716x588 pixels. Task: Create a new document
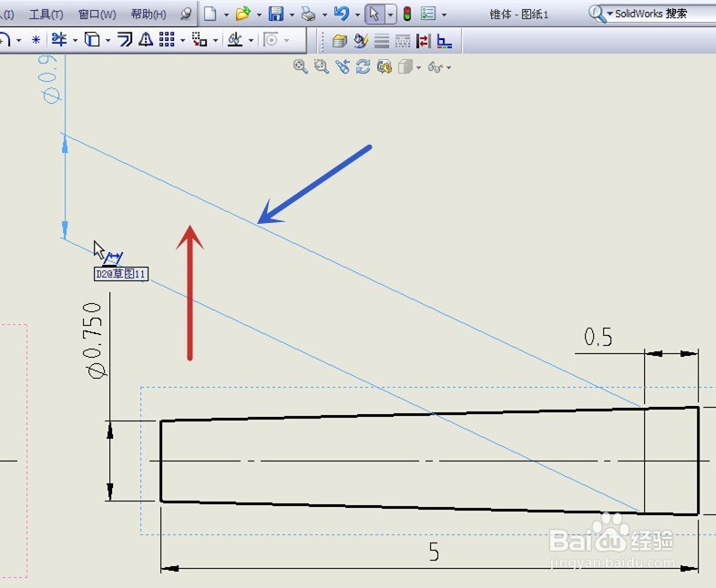(x=210, y=15)
